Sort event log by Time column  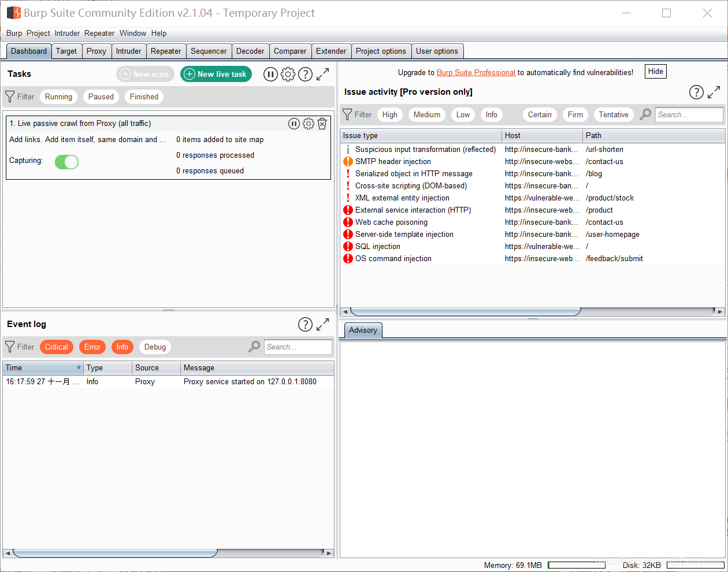click(43, 367)
